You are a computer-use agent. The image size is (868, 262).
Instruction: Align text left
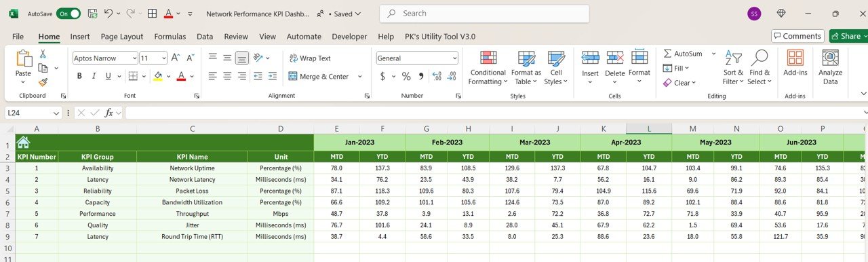tap(213, 76)
